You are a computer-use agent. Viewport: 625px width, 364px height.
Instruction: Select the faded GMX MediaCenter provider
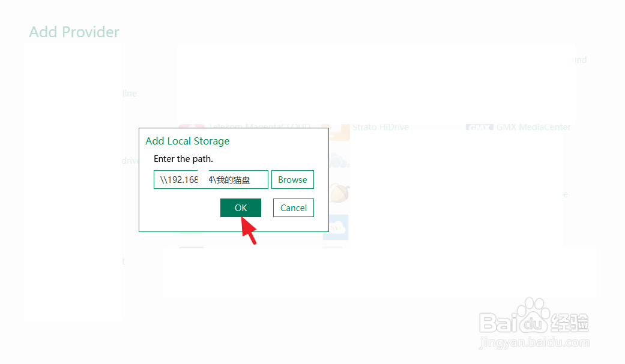(533, 127)
